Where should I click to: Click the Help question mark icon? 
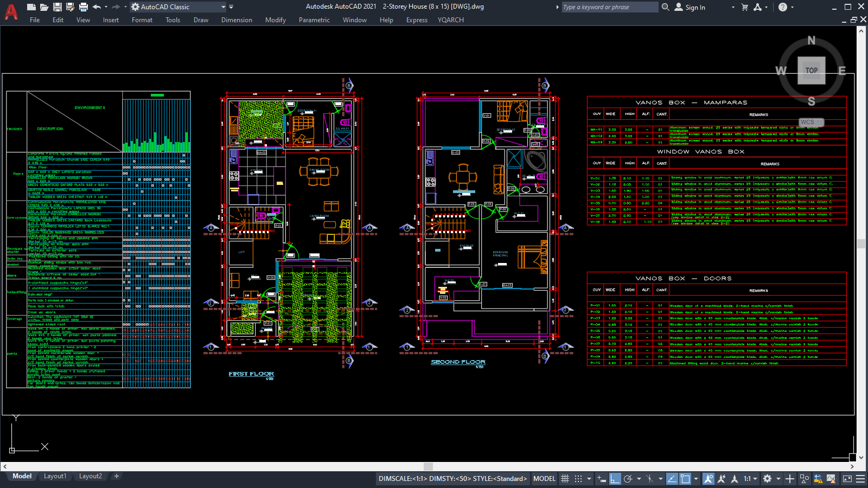(x=782, y=7)
